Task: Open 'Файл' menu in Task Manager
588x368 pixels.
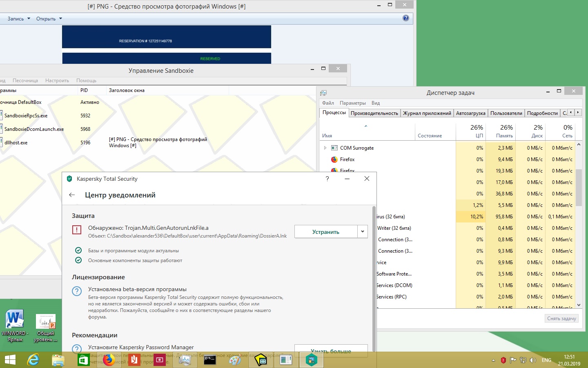Action: point(328,103)
